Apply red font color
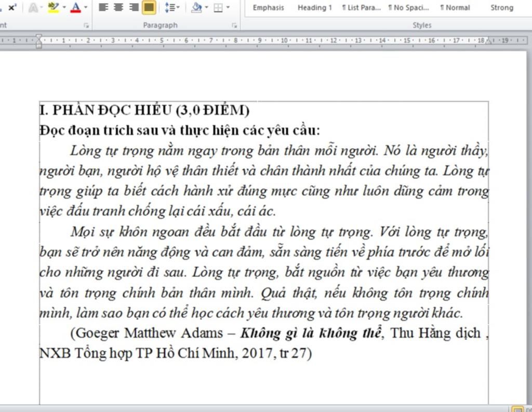This screenshot has height=412, width=532. 75,7
